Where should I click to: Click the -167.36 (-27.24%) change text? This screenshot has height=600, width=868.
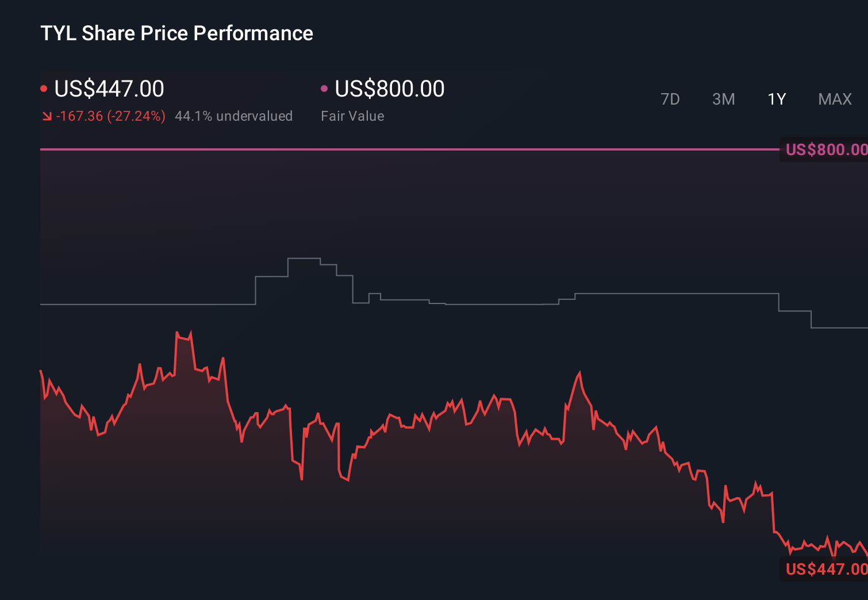(110, 116)
